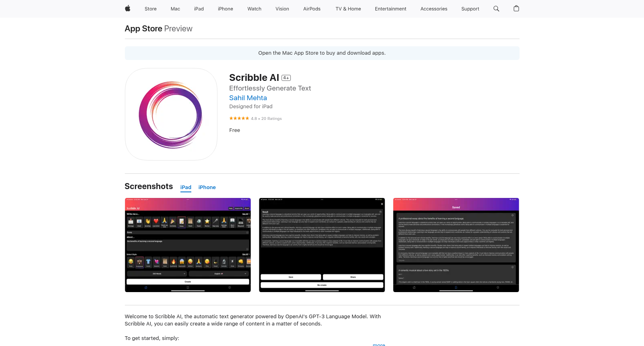The width and height of the screenshot is (644, 346).
Task: Click the Free price label
Action: coord(234,130)
